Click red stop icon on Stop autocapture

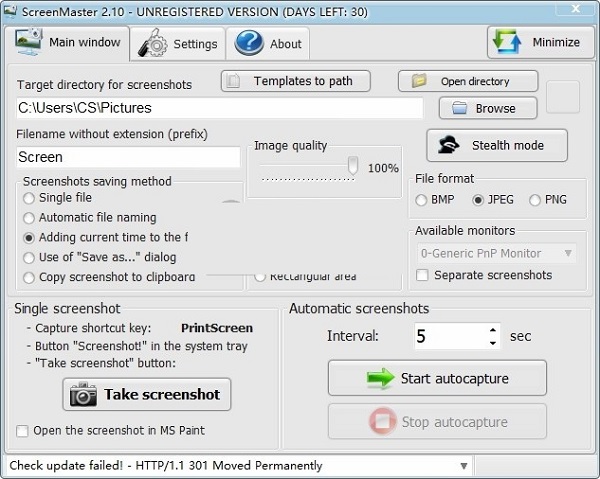(383, 422)
